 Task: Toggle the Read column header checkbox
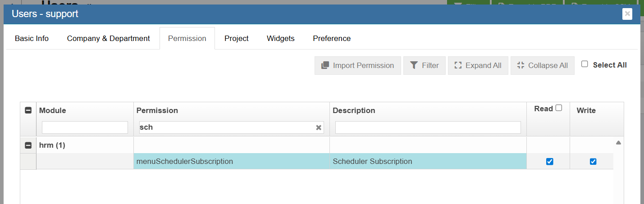(x=559, y=108)
